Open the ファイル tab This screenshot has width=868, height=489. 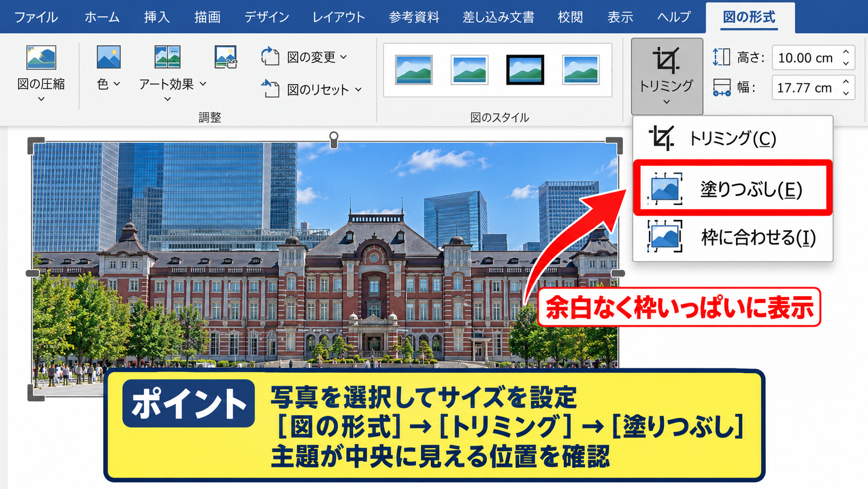tap(36, 17)
